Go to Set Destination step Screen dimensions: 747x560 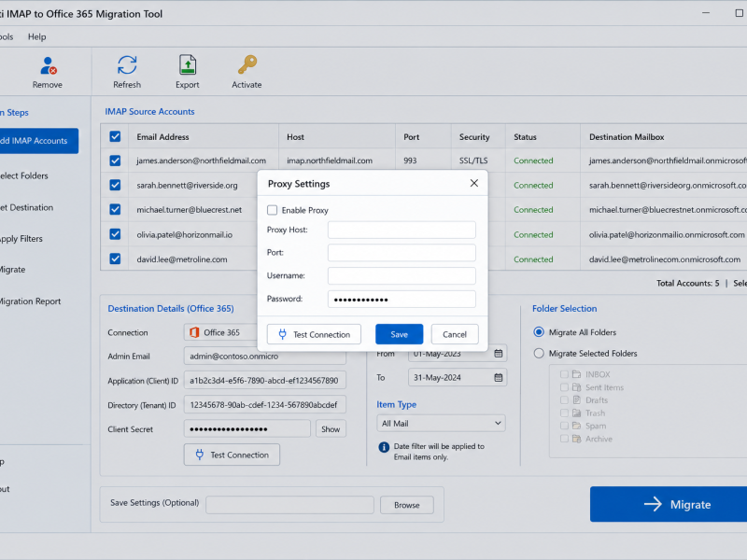pyautogui.click(x=26, y=207)
